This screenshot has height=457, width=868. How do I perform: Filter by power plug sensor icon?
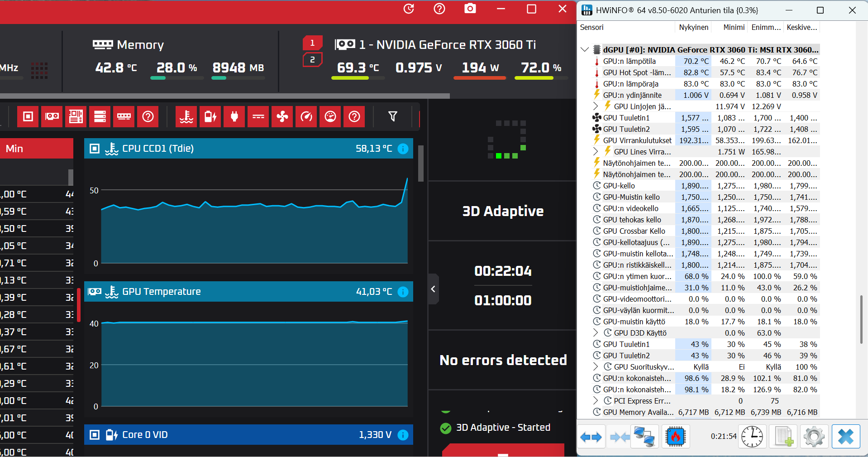pyautogui.click(x=234, y=117)
